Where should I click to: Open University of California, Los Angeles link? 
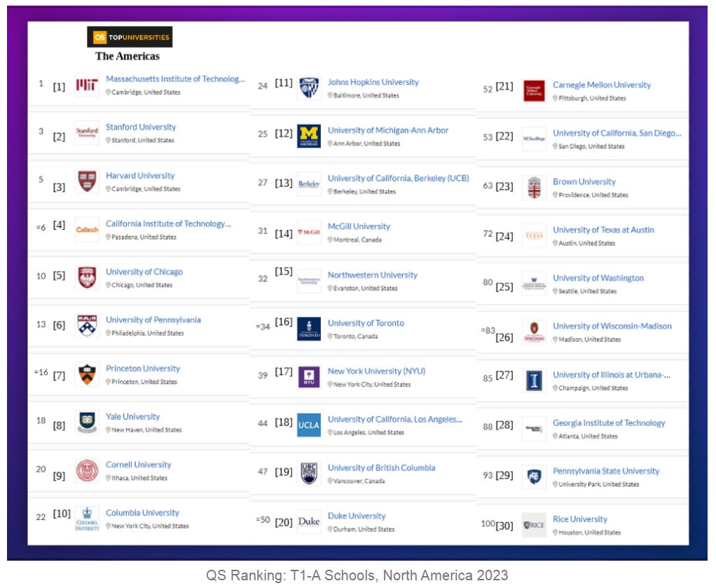(395, 419)
